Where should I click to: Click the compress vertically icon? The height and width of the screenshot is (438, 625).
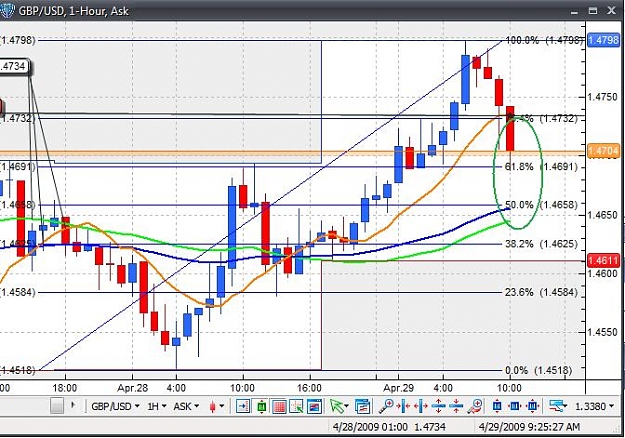pos(456,406)
